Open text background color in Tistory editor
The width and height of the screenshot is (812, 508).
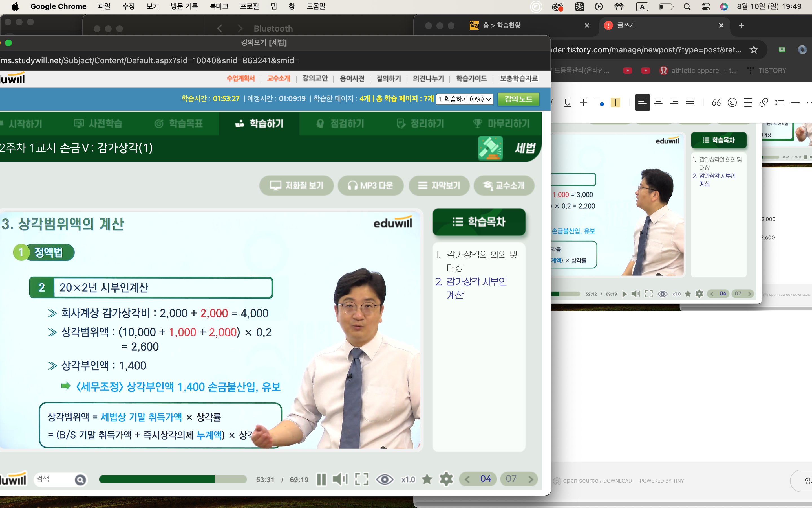tap(615, 102)
